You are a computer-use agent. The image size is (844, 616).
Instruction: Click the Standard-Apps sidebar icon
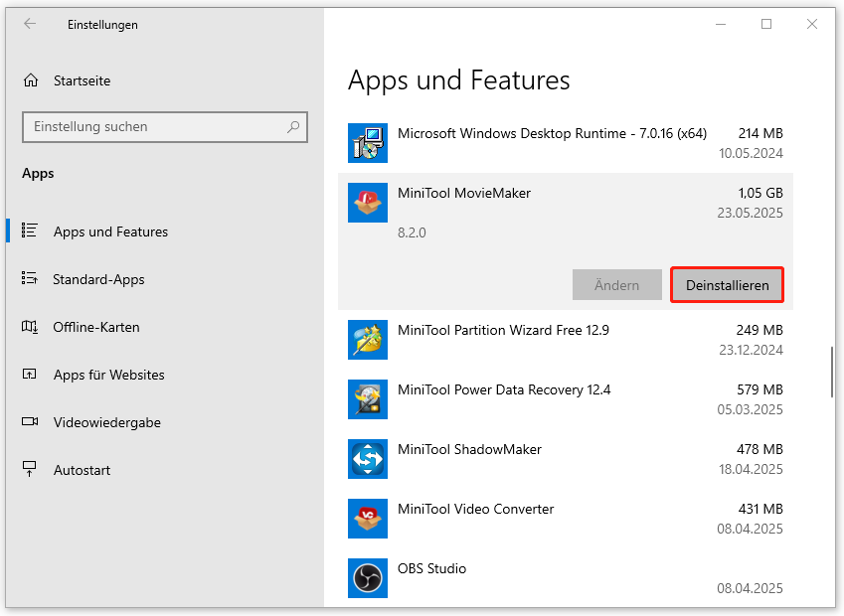30,278
